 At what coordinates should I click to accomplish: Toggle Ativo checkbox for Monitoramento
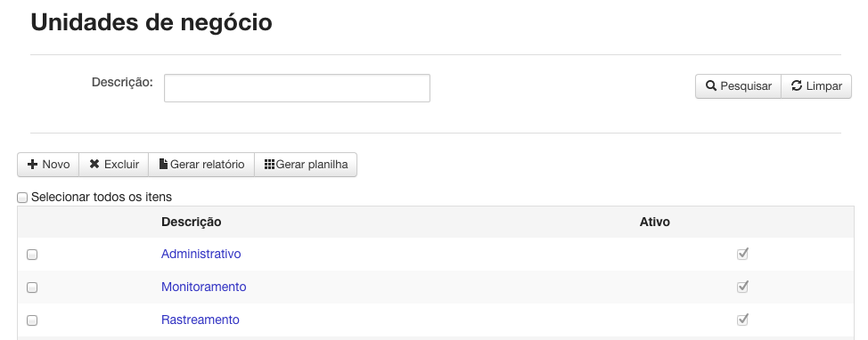click(x=742, y=287)
